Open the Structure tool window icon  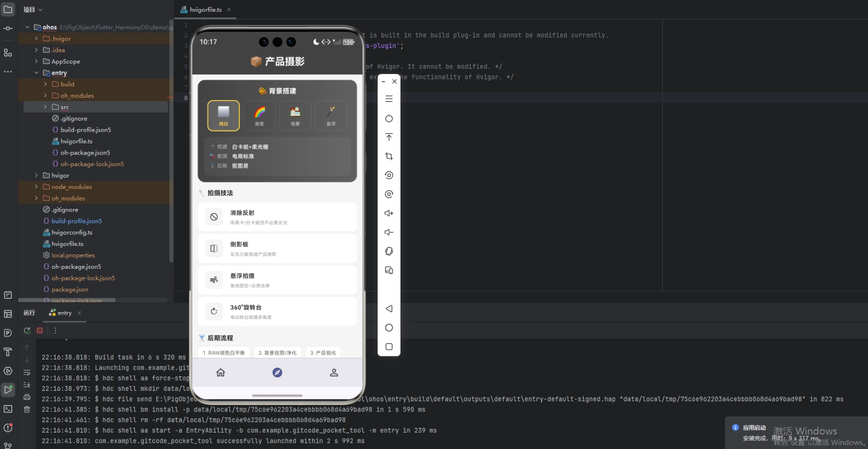coord(8,53)
